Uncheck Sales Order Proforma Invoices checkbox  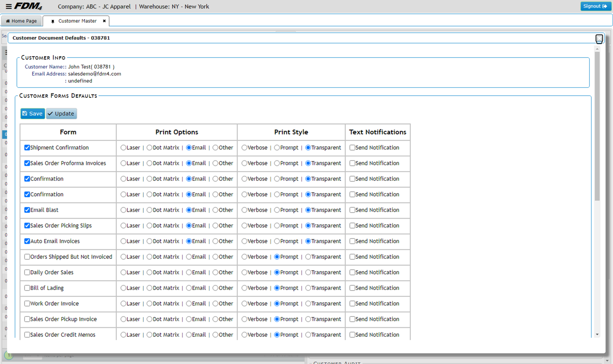(x=27, y=163)
